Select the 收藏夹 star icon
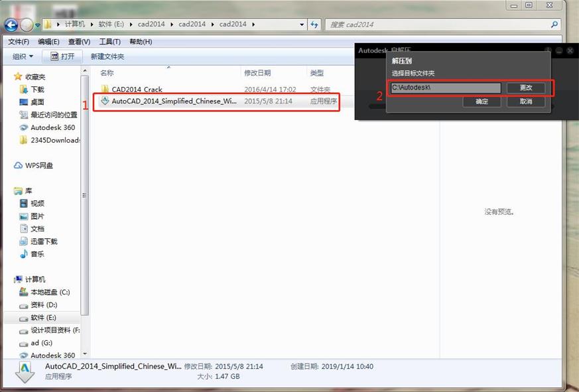 [18, 76]
